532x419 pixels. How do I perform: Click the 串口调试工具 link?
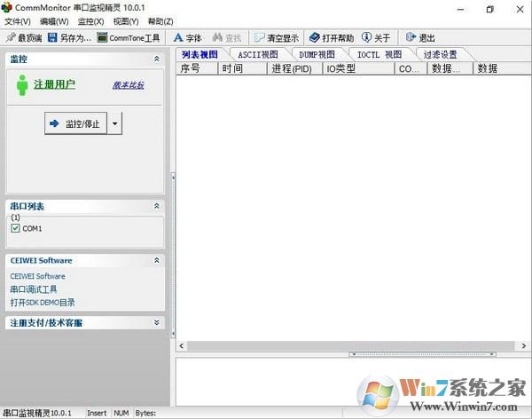34,289
